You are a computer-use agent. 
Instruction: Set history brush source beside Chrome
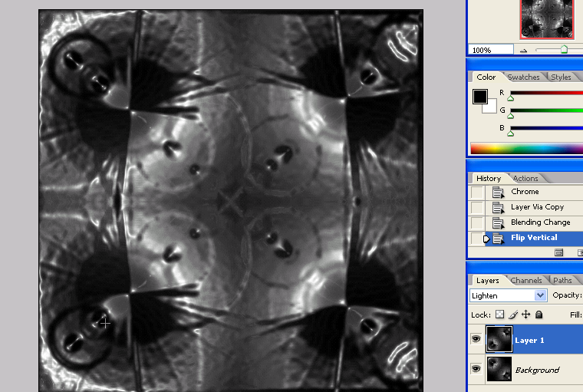click(476, 193)
